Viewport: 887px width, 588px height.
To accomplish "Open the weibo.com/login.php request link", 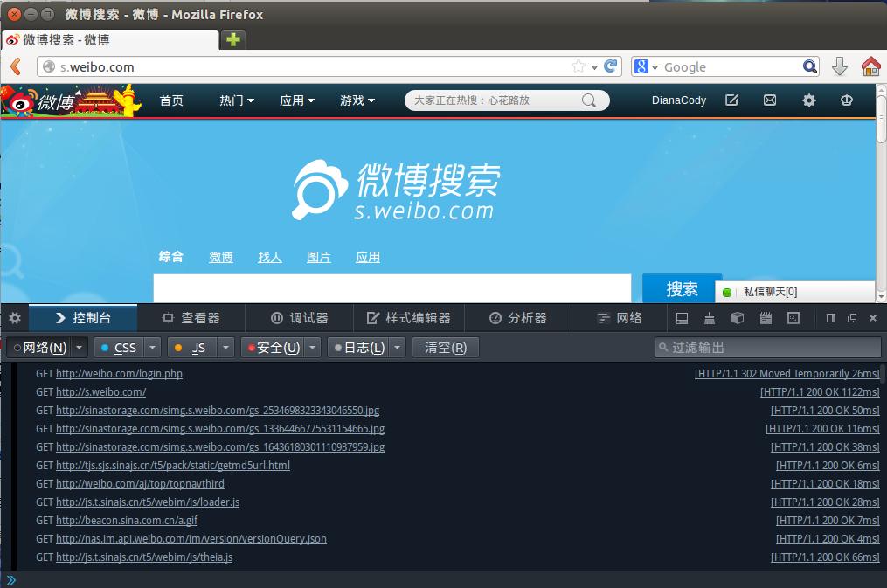I will click(x=119, y=374).
